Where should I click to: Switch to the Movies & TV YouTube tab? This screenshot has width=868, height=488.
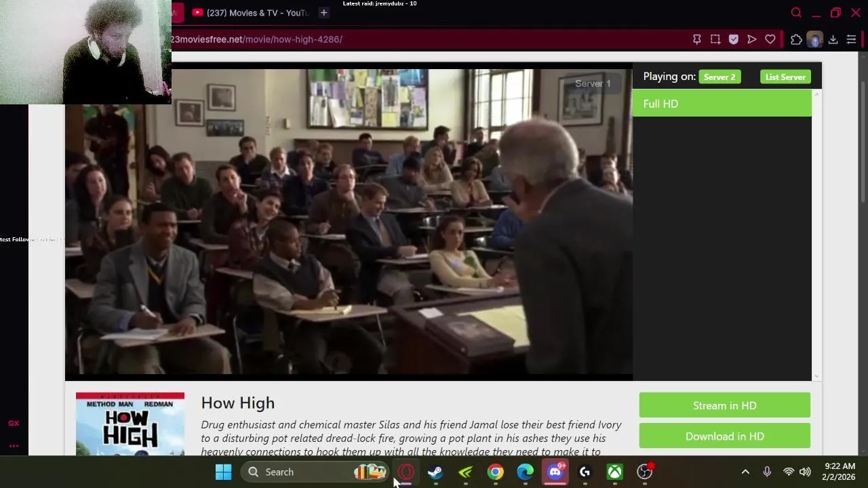(250, 12)
